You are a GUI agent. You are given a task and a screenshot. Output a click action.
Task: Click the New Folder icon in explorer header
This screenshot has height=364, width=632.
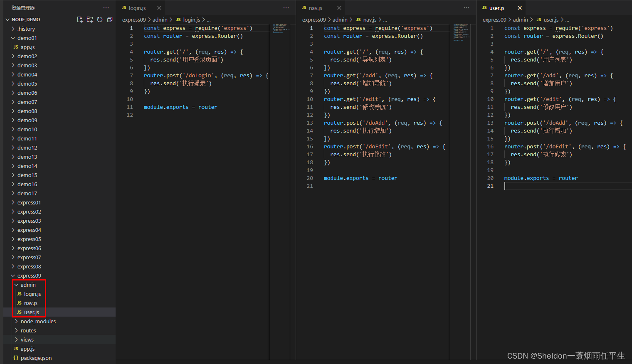(90, 20)
